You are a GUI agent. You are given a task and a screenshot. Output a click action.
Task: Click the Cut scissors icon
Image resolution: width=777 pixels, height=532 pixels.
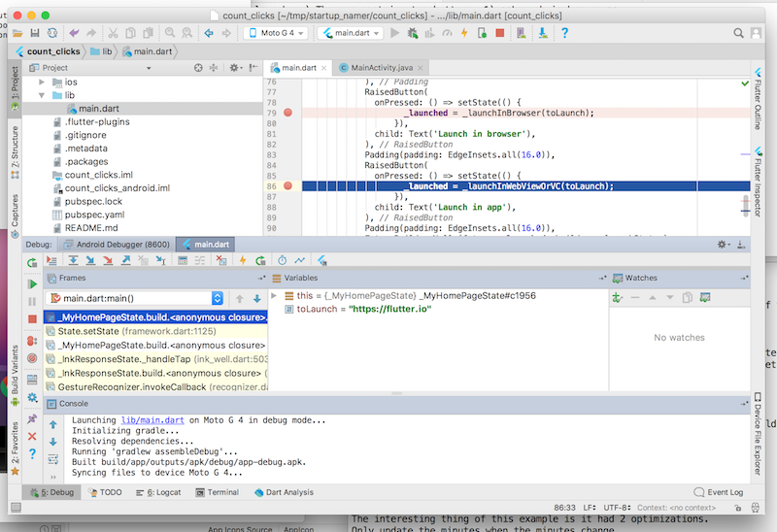coord(113,33)
